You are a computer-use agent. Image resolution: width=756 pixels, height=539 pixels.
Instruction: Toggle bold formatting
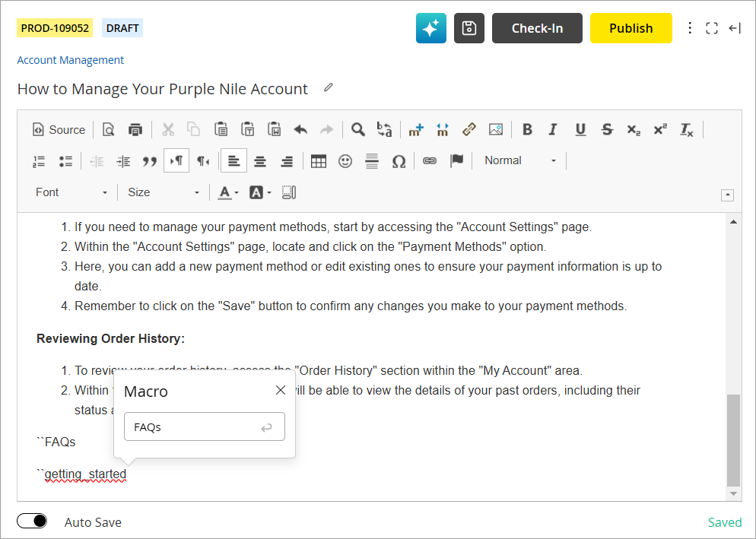(x=527, y=129)
